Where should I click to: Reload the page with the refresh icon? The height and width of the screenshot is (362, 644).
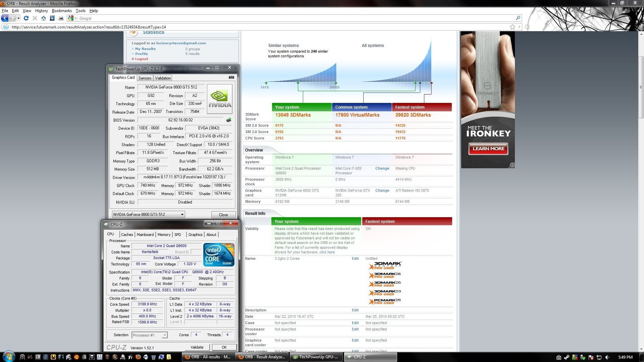point(26,18)
